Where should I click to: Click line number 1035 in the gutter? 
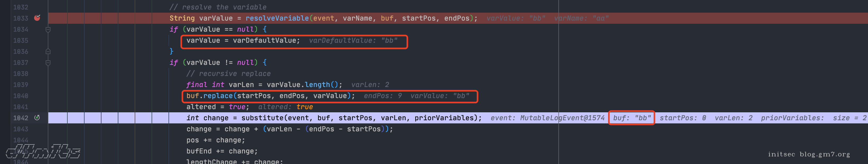[21, 41]
